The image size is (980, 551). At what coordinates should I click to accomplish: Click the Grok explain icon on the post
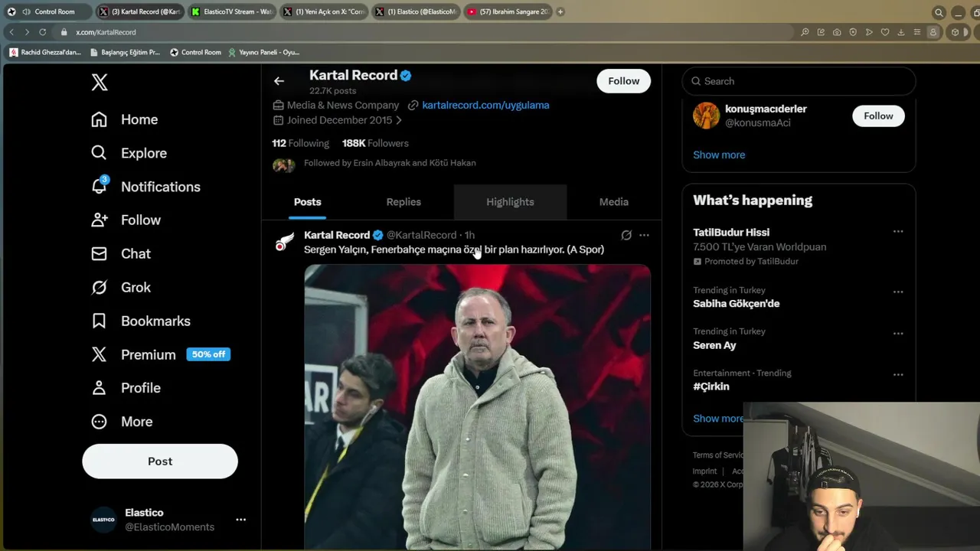pyautogui.click(x=626, y=235)
